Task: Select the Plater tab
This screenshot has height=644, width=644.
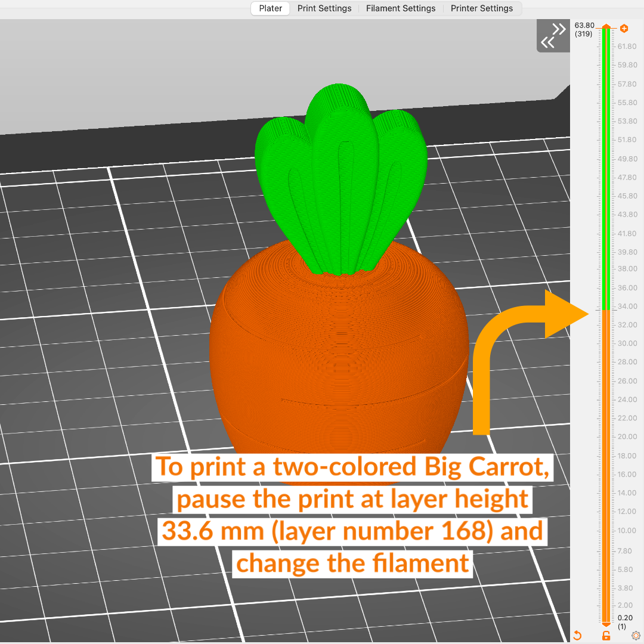Action: point(270,8)
